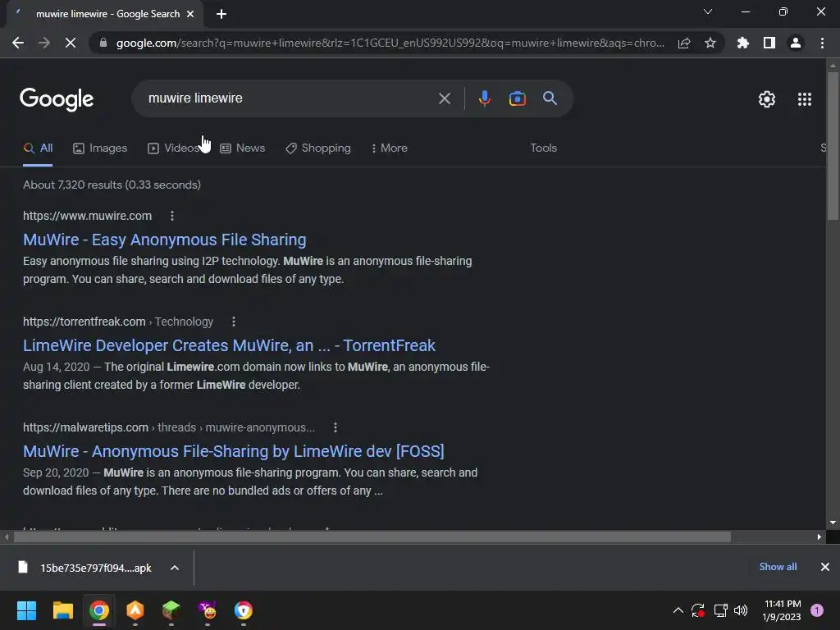Click the horizontal scrollbar thumb
Image resolution: width=840 pixels, height=630 pixels.
[372, 536]
